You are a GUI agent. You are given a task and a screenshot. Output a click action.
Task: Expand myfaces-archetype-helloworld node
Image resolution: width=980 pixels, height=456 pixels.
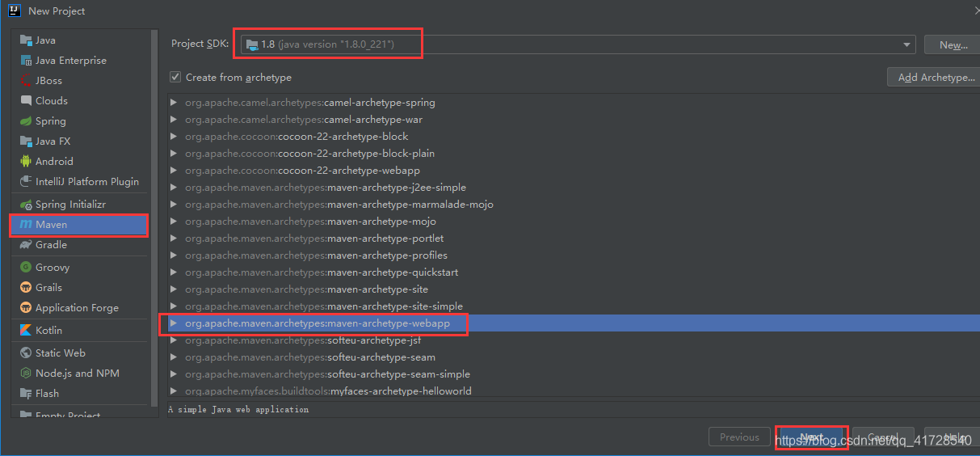pyautogui.click(x=174, y=391)
